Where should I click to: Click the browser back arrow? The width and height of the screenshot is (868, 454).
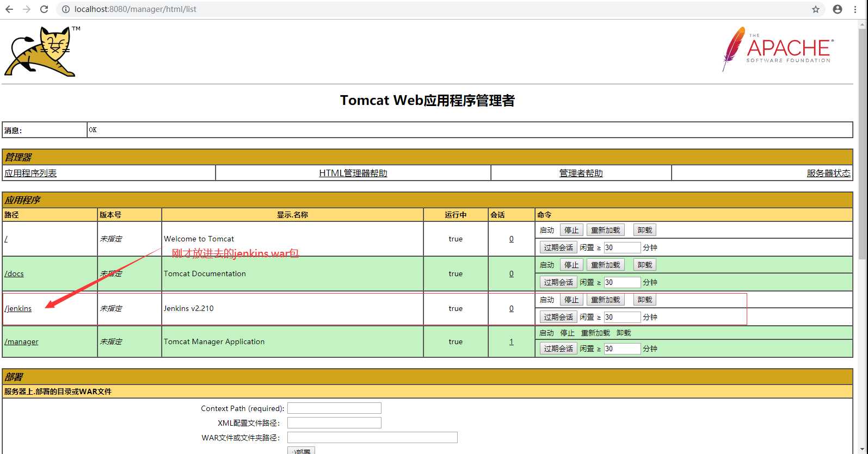click(x=9, y=9)
